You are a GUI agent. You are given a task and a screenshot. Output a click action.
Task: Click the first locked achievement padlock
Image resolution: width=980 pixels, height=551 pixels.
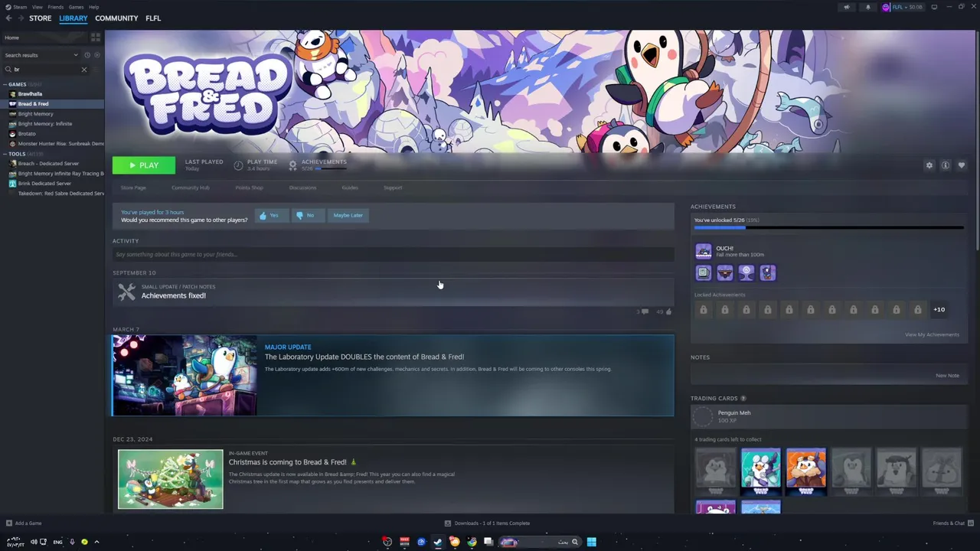(x=704, y=310)
